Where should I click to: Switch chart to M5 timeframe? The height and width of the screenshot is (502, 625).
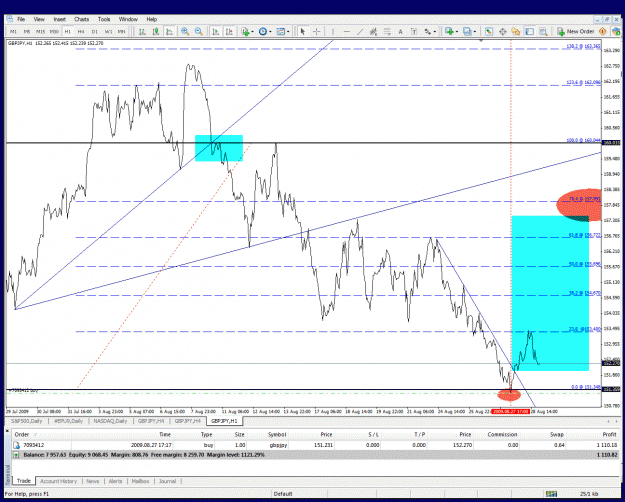coord(27,31)
